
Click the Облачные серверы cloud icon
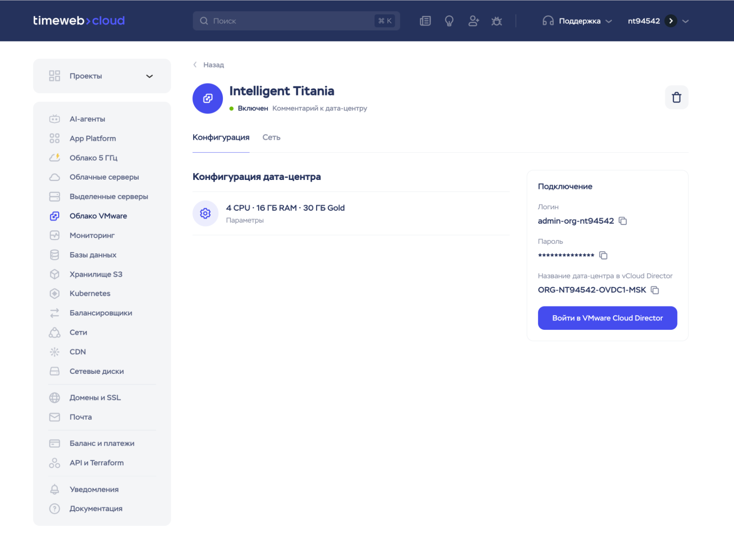click(54, 177)
